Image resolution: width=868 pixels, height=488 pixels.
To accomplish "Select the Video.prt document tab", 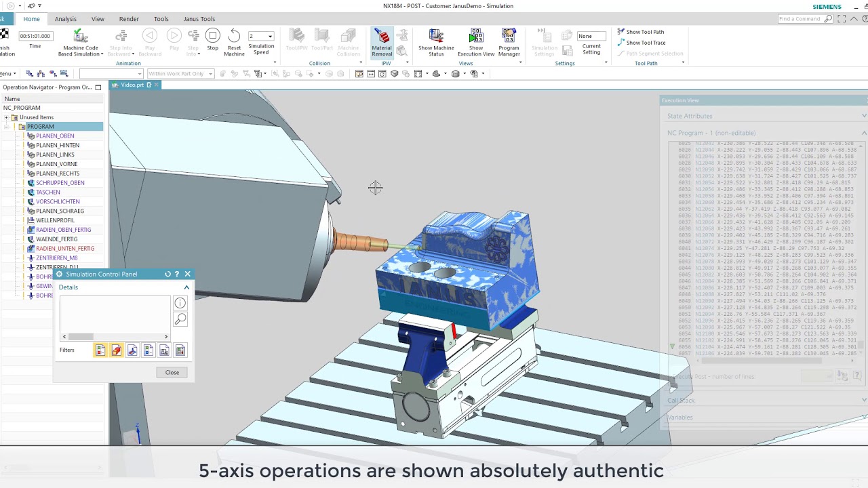I will coord(132,85).
